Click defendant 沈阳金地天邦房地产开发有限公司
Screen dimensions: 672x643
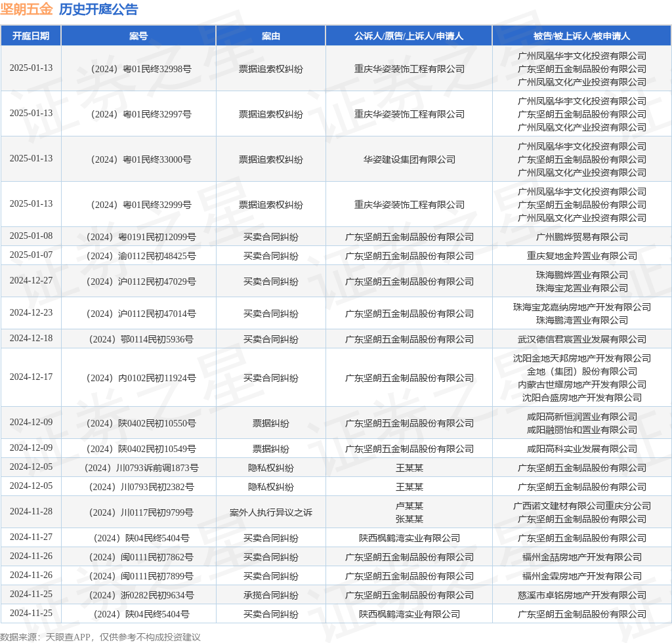coord(582,358)
